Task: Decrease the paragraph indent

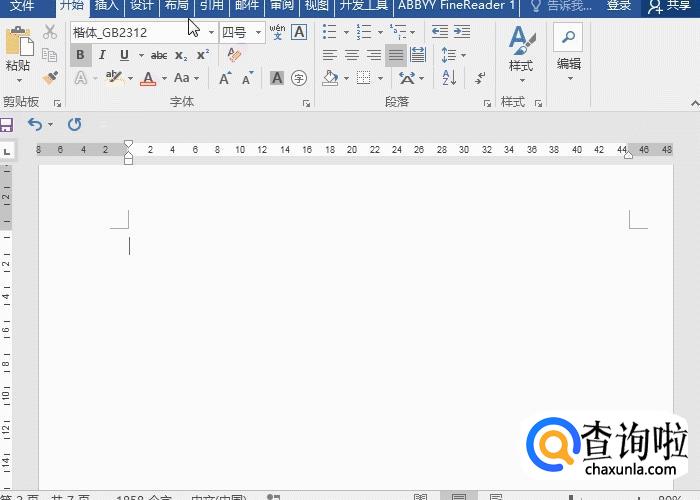Action: [x=440, y=32]
